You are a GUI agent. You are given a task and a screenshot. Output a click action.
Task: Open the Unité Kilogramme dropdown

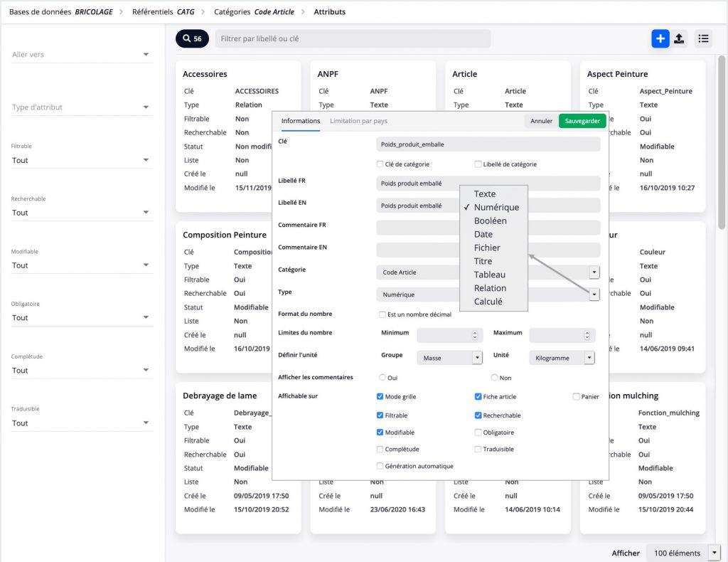click(x=562, y=358)
